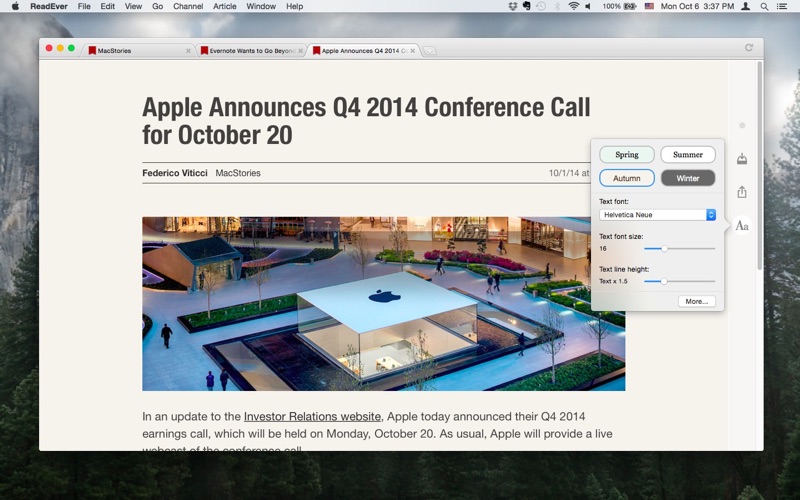The image size is (800, 500).
Task: Open the View menu
Action: tap(133, 6)
